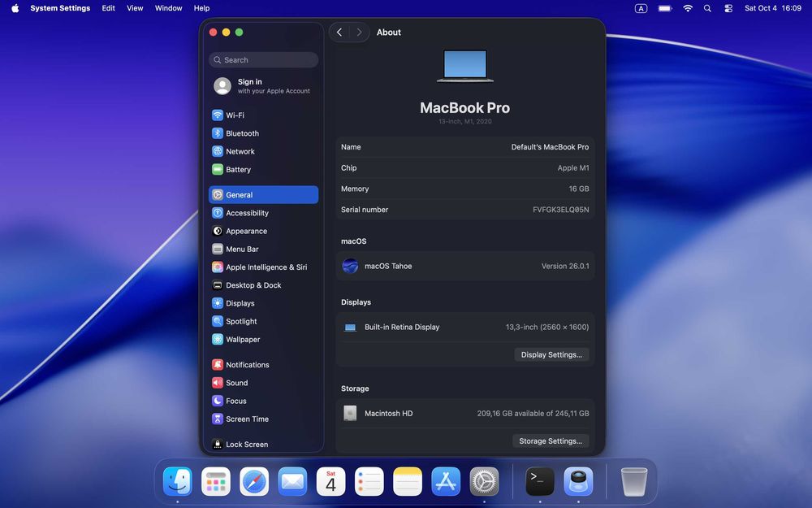Click the Macintosh HD drive icon
Screen dimensions: 812x508
coord(350,413)
